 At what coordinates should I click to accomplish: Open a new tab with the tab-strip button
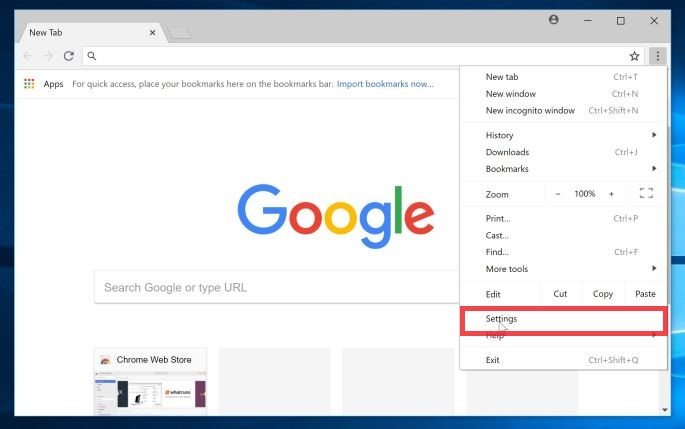click(179, 33)
